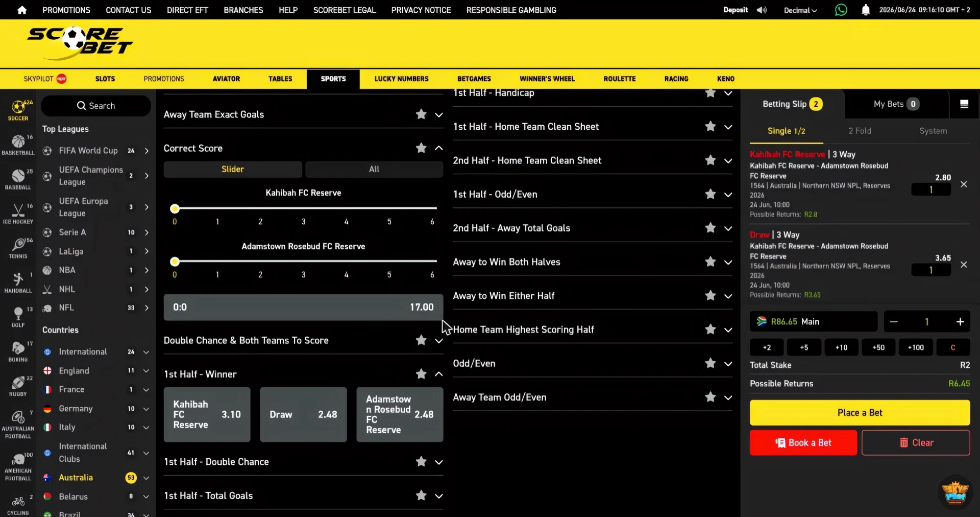Switch Correct Score view to All
The image size is (980, 517).
374,169
